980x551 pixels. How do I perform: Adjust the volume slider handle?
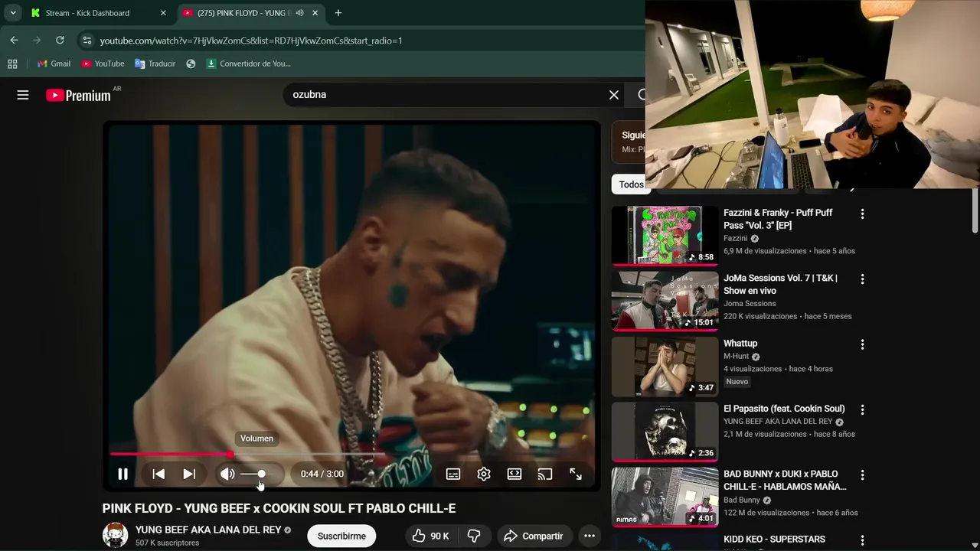pyautogui.click(x=261, y=474)
